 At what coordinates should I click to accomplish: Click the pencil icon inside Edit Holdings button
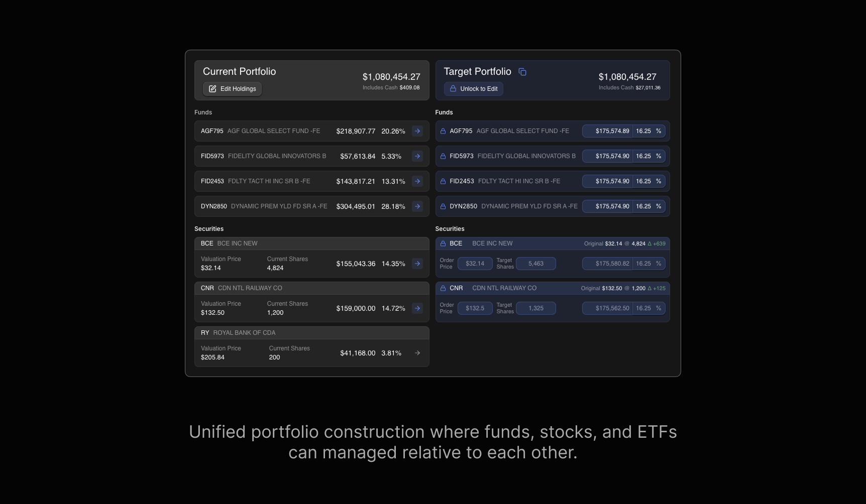pyautogui.click(x=213, y=89)
